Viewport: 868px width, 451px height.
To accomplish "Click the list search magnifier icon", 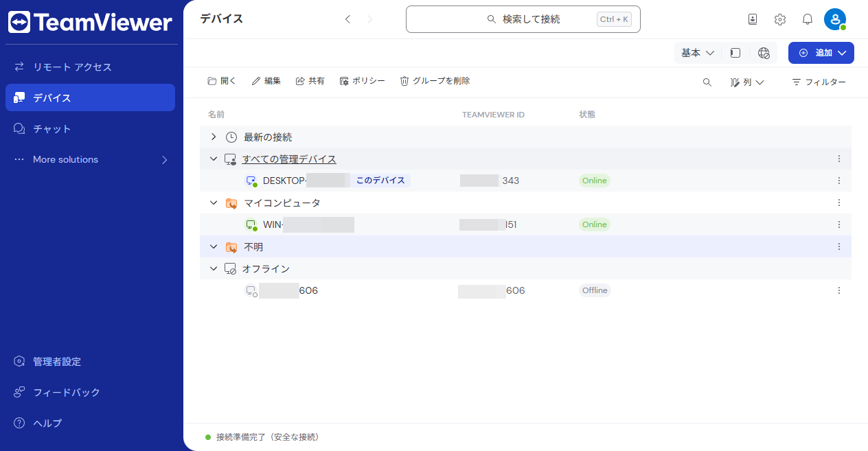I will (x=707, y=82).
